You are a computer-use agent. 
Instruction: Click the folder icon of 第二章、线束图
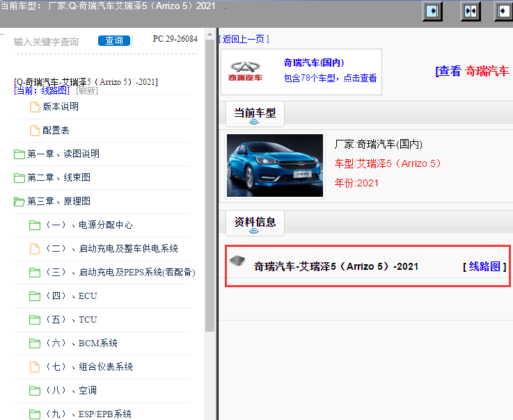coord(19,178)
